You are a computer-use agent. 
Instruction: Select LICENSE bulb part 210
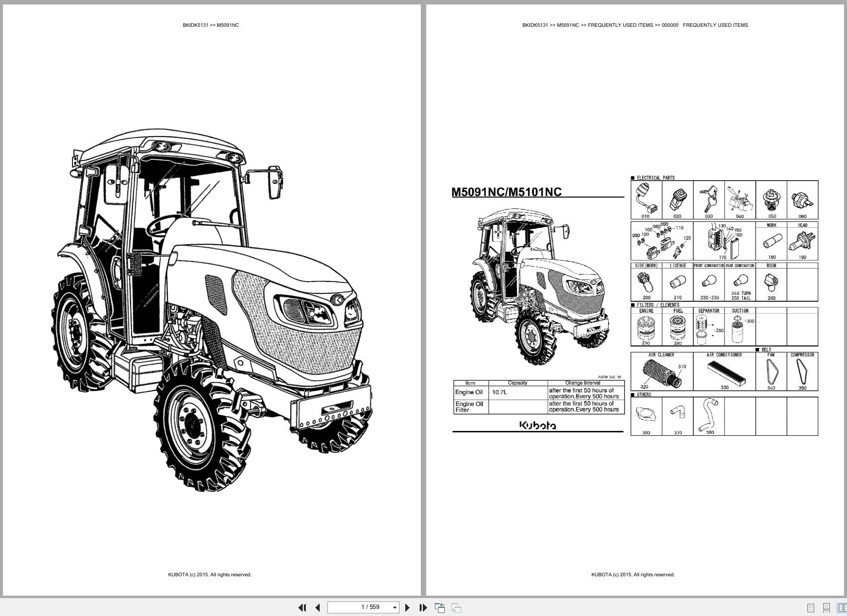(x=677, y=282)
